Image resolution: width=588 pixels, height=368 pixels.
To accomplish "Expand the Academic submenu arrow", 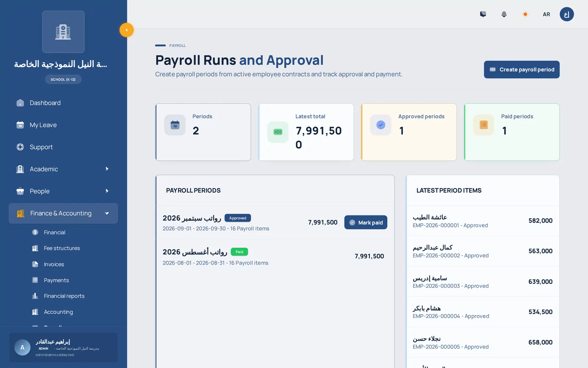I will (107, 169).
